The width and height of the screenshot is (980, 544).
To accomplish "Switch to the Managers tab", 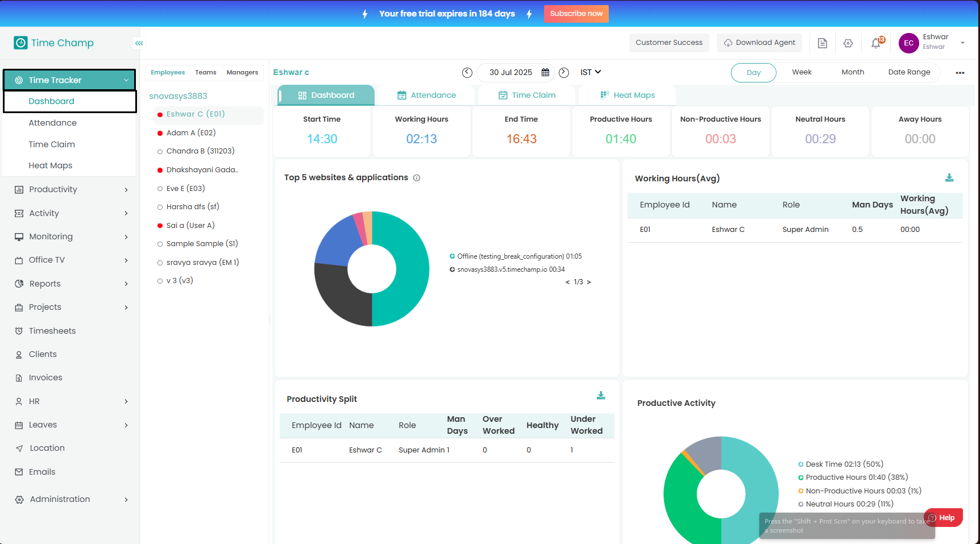I will 242,73.
